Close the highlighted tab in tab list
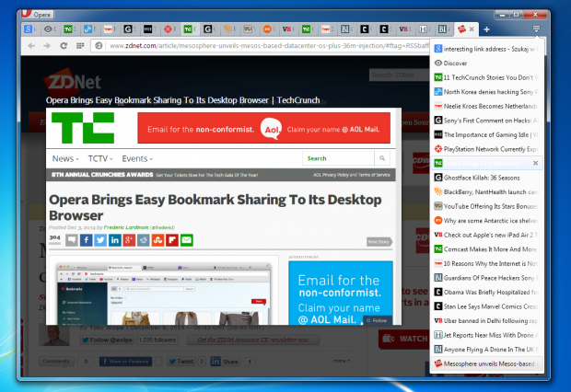Viewport: 571px width, 392px height. 537,163
